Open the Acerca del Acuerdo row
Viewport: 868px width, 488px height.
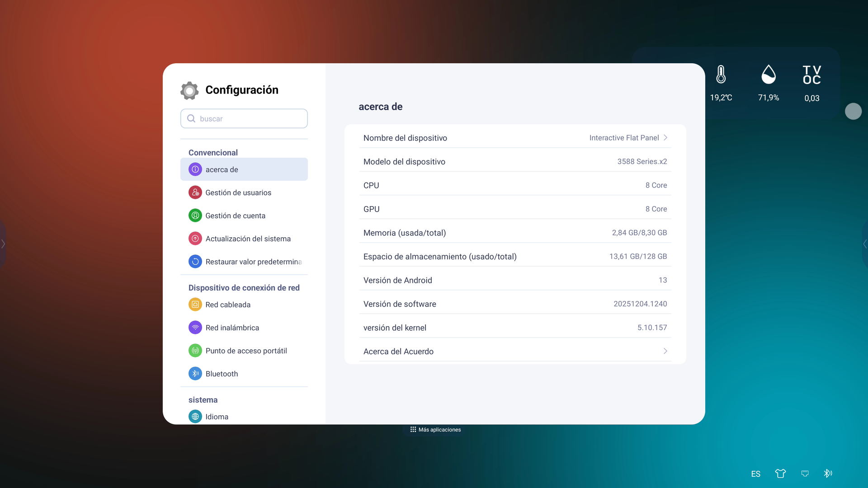[515, 351]
